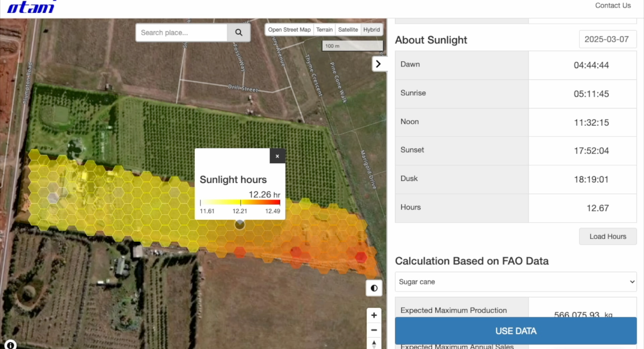Image resolution: width=644 pixels, height=349 pixels.
Task: Zoom in on the map
Action: 374,315
